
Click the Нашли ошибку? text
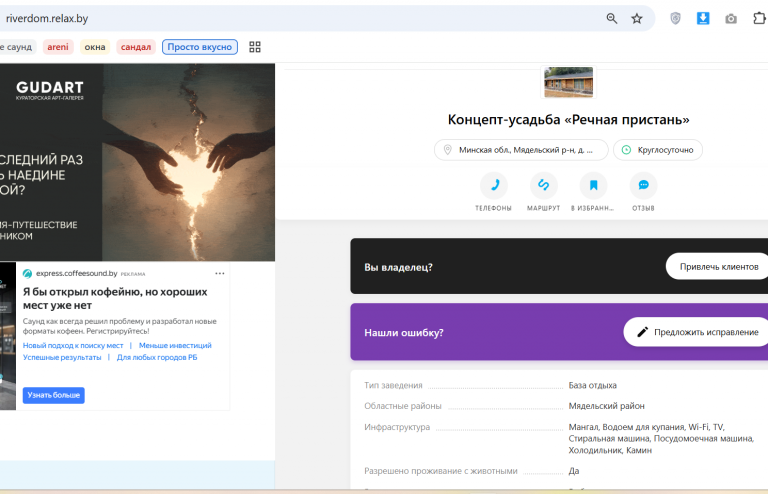coord(404,332)
